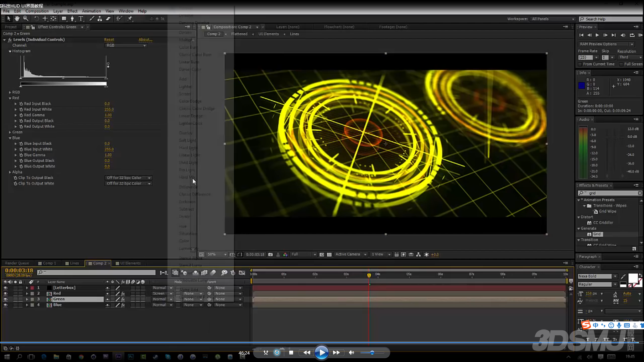644x362 pixels.
Task: Click the video player stop button
Action: pos(291,353)
